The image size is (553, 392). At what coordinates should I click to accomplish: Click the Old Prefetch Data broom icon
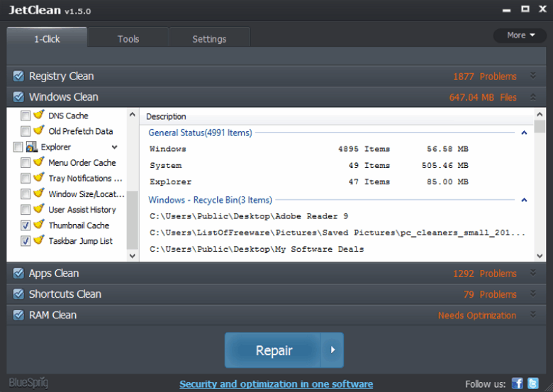coord(39,130)
